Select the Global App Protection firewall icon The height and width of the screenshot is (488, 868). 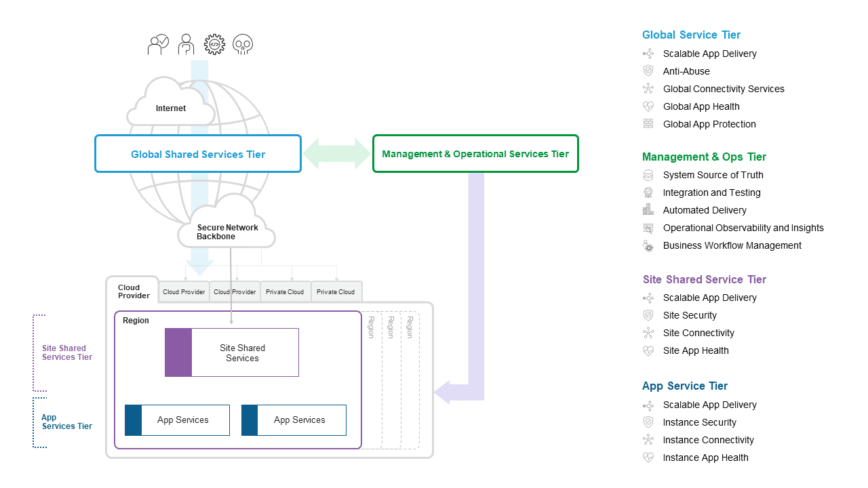tap(648, 124)
